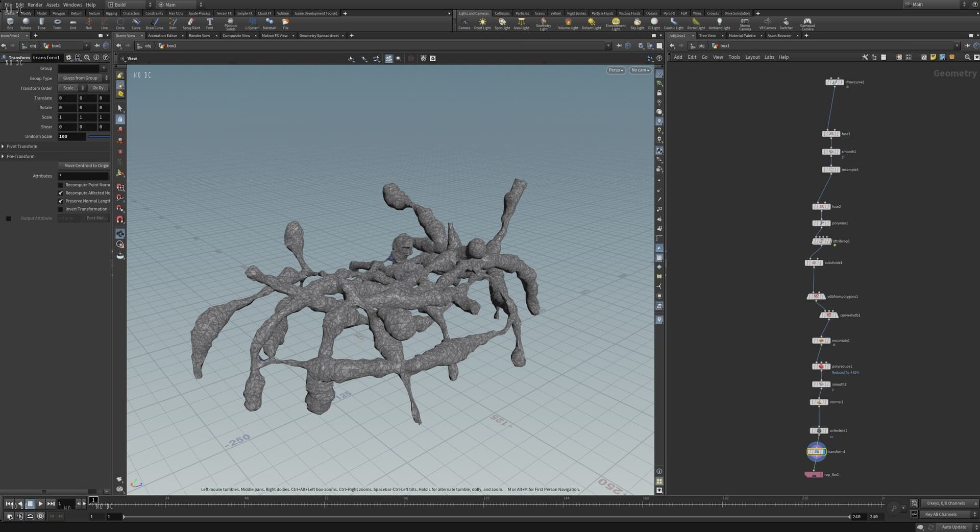Pick the Torus shelf tool
This screenshot has width=980, height=532.
[x=57, y=23]
